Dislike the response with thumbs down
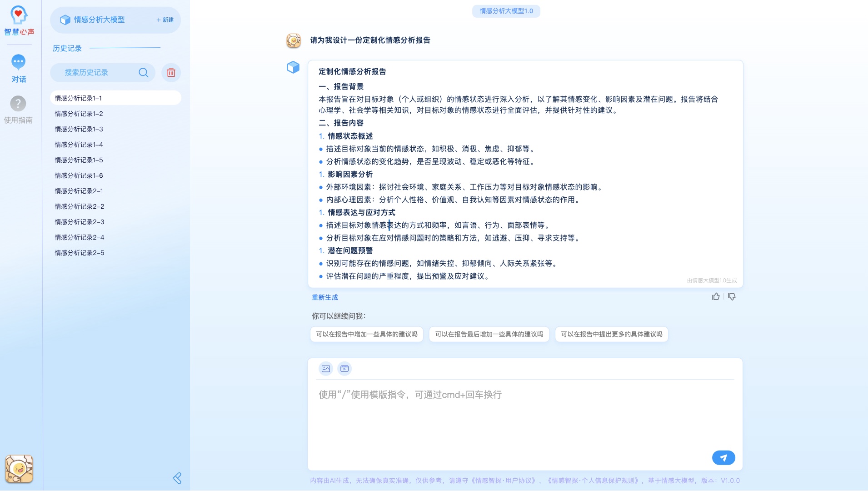The image size is (868, 491). click(732, 297)
